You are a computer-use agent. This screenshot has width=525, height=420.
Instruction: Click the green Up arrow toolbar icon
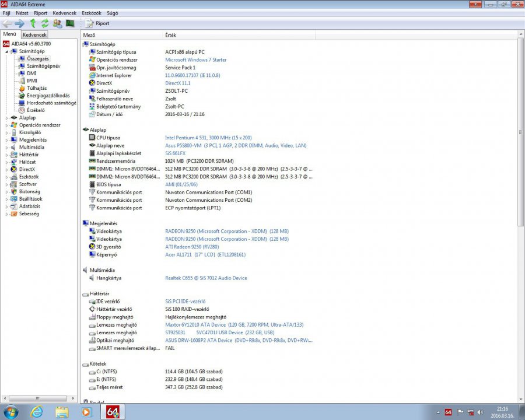[x=33, y=23]
